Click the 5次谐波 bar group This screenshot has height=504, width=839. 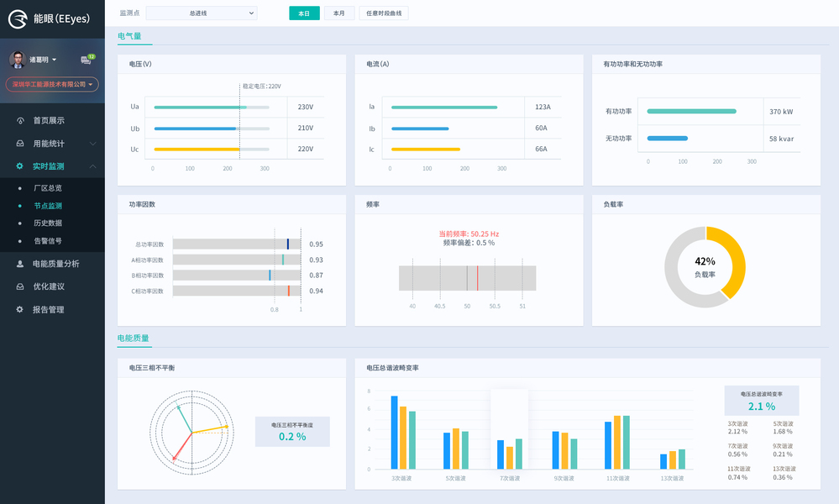click(x=456, y=449)
